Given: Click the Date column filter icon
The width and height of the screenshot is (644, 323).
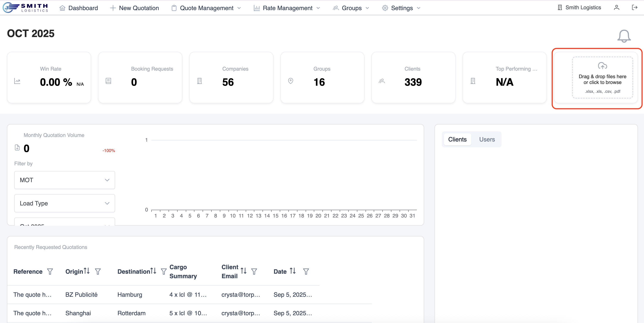Looking at the screenshot, I should [x=306, y=272].
